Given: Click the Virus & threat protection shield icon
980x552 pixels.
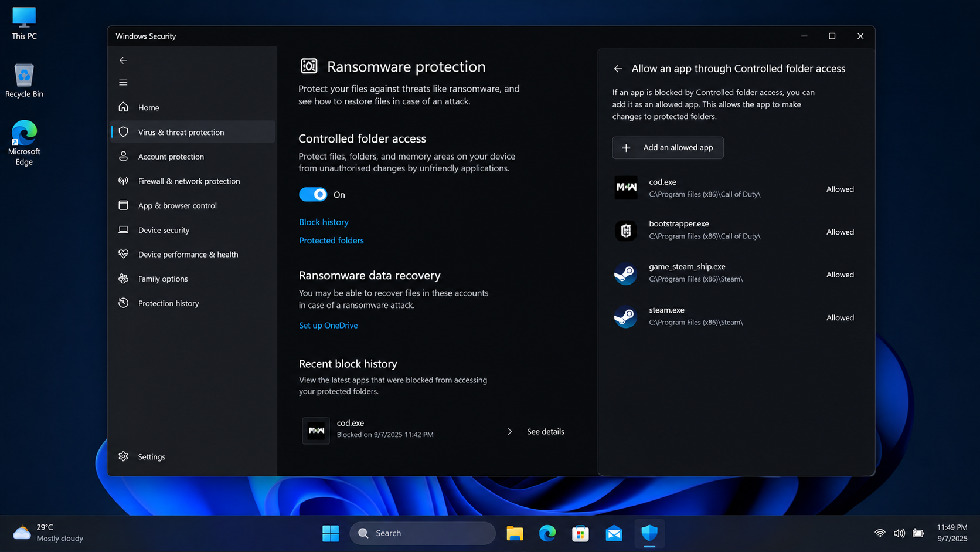Looking at the screenshot, I should tap(123, 132).
